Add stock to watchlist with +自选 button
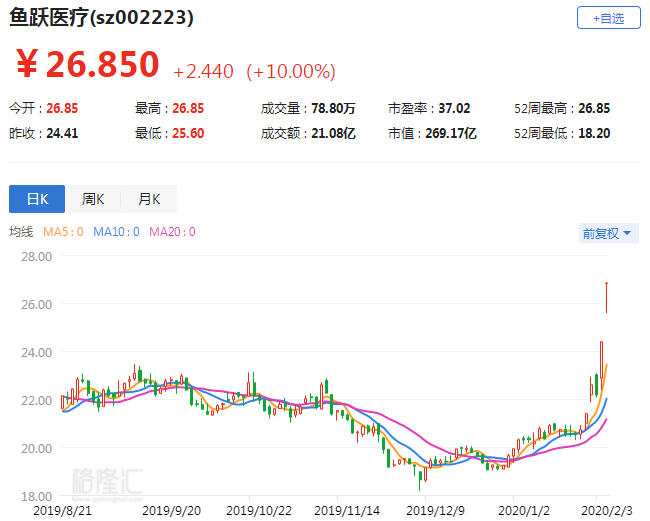 (x=609, y=18)
